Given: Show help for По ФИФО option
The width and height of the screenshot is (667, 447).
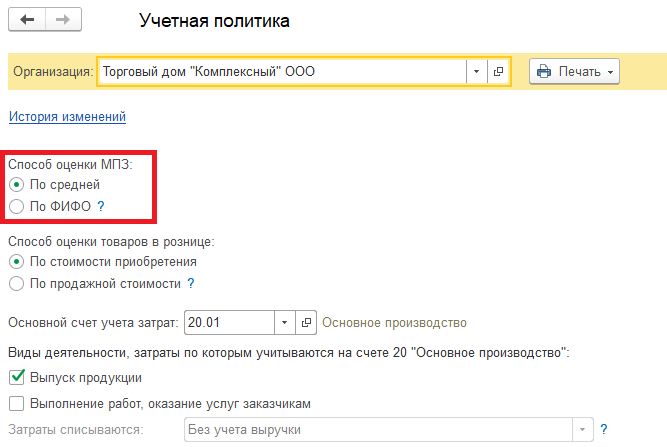Looking at the screenshot, I should (x=101, y=206).
